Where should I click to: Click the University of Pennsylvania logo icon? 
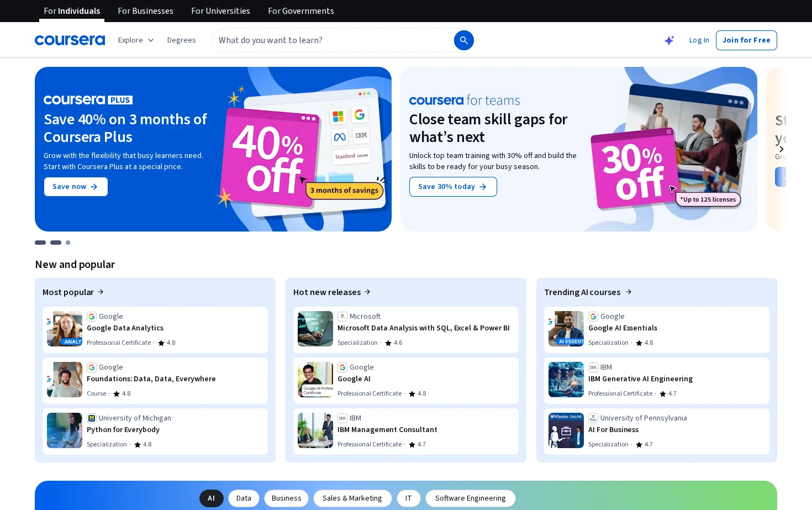click(593, 418)
